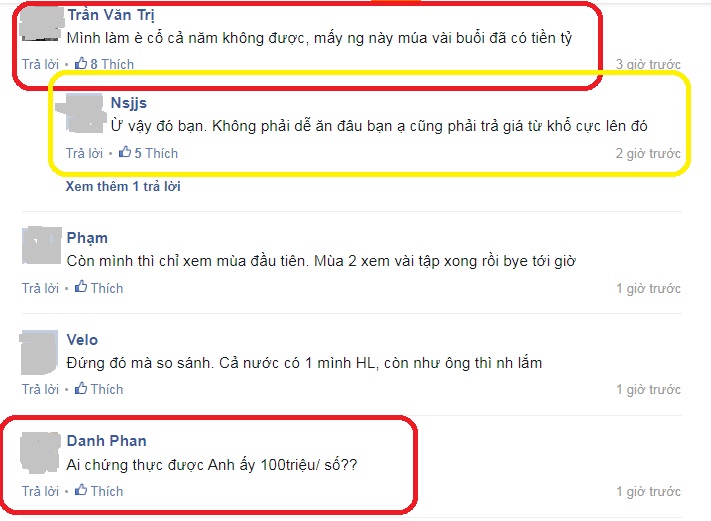Open Danh Phan's profile avatar

pyautogui.click(x=40, y=453)
